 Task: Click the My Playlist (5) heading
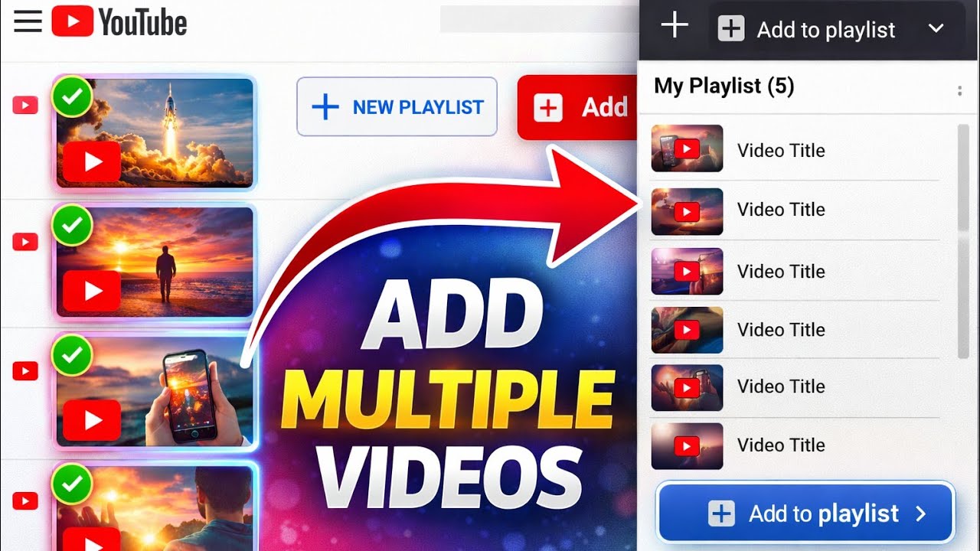click(x=724, y=86)
